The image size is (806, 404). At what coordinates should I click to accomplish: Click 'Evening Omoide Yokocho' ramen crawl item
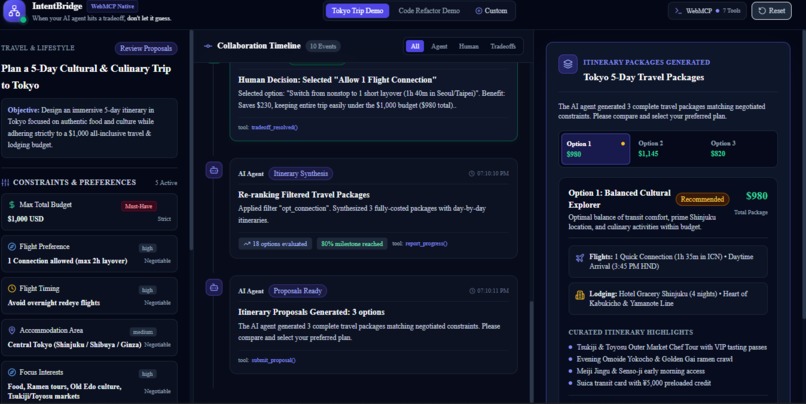tap(654, 359)
